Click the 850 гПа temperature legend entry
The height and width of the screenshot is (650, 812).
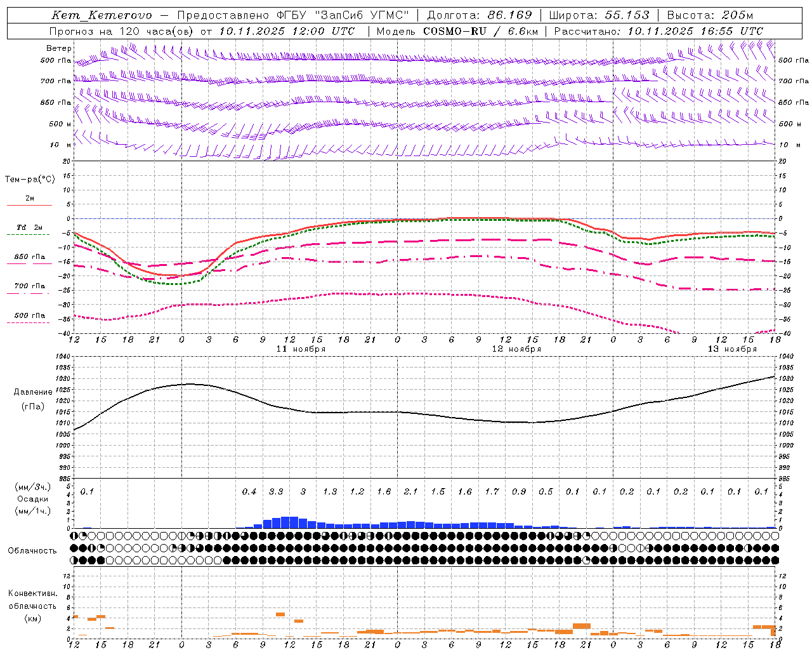[x=30, y=257]
